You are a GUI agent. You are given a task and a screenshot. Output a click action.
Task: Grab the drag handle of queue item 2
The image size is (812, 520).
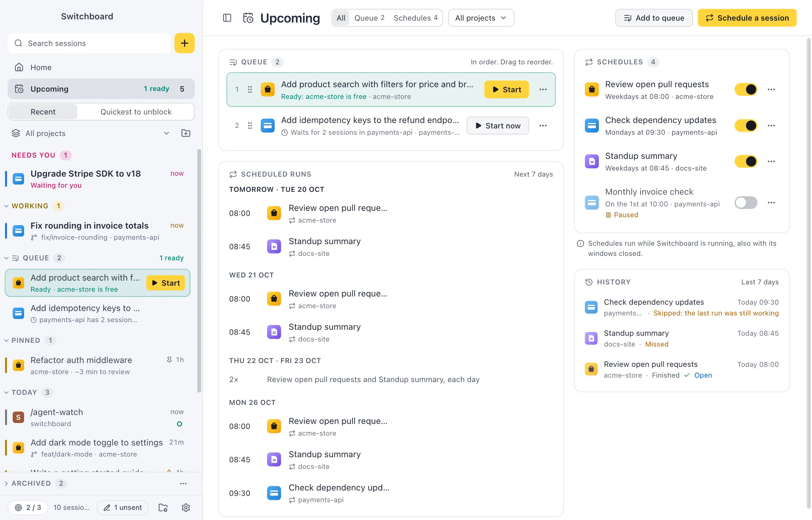coord(250,126)
